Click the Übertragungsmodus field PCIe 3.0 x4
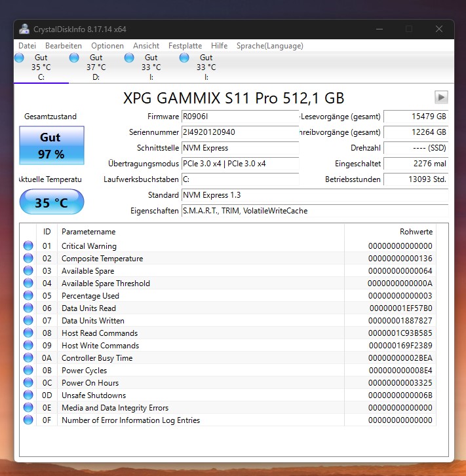Viewport: 466px width, 476px height. [240, 164]
